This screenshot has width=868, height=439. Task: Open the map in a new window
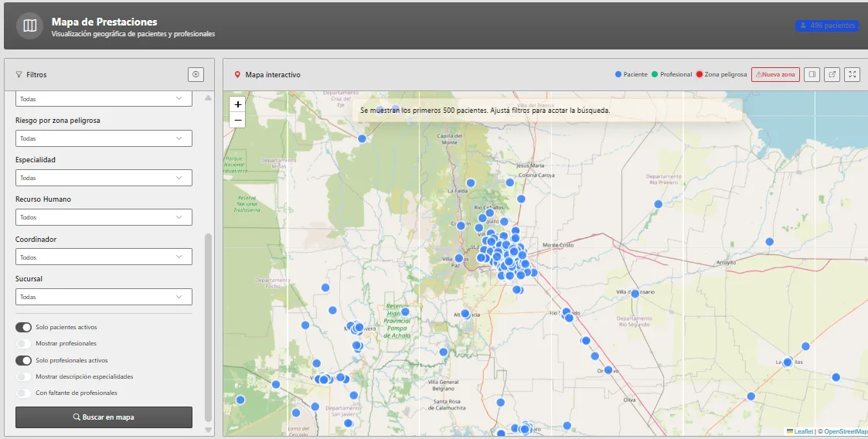pyautogui.click(x=832, y=74)
